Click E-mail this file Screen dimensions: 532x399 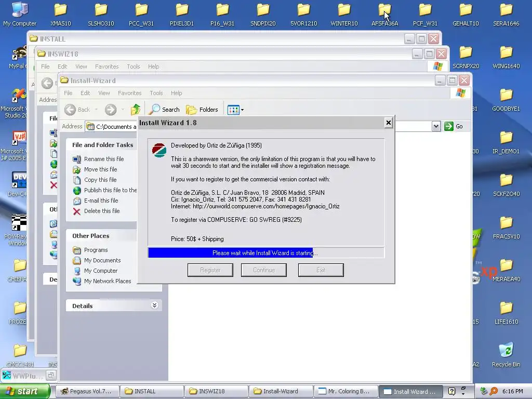point(101,201)
